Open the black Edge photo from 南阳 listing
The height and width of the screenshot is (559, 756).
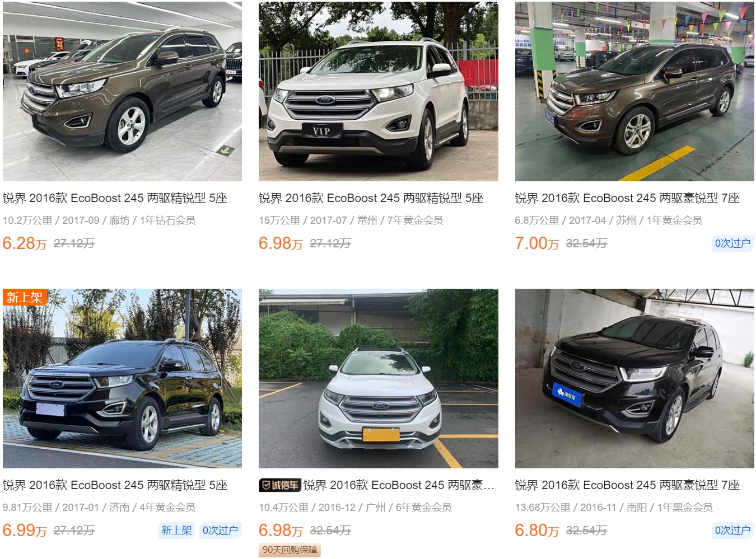(x=634, y=378)
